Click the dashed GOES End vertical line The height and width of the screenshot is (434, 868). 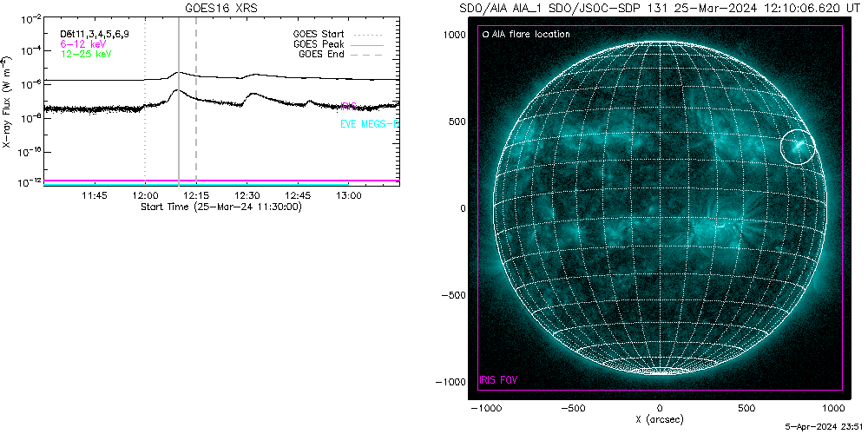coord(196,102)
